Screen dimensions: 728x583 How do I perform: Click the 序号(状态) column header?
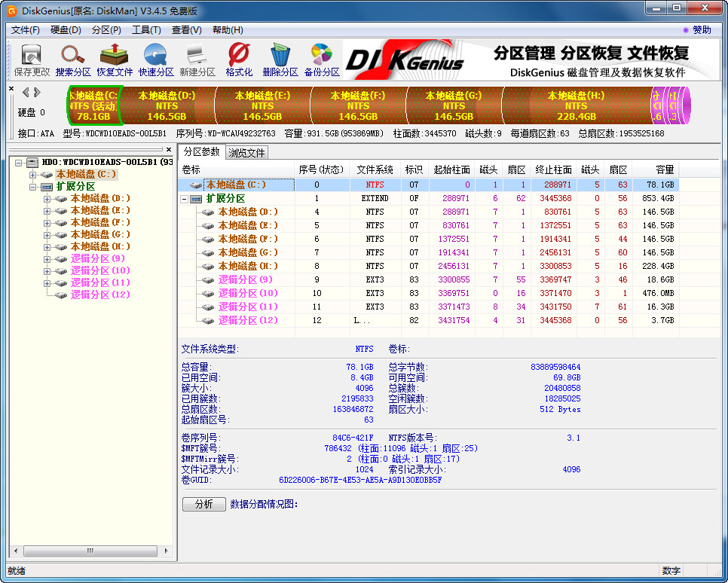(x=321, y=170)
